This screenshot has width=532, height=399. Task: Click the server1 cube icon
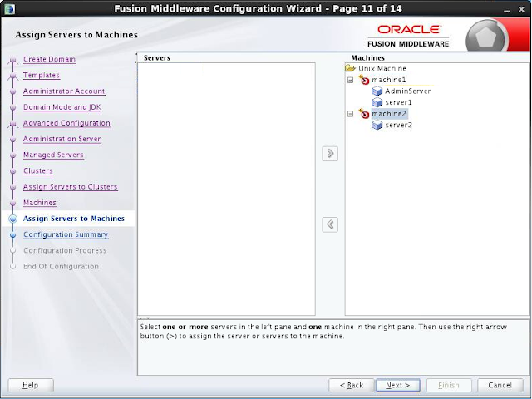pyautogui.click(x=377, y=102)
